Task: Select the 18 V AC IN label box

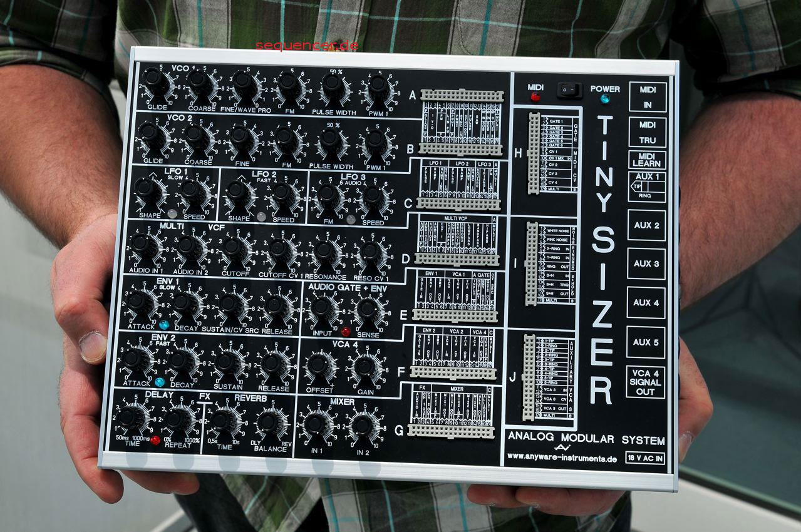Action: (x=645, y=458)
